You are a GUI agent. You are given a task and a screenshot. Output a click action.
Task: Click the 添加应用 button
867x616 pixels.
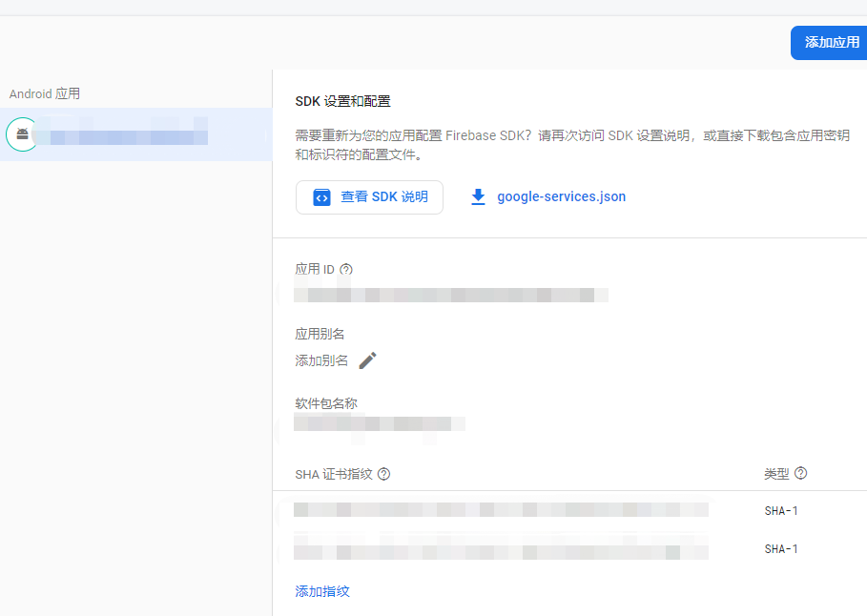[829, 42]
